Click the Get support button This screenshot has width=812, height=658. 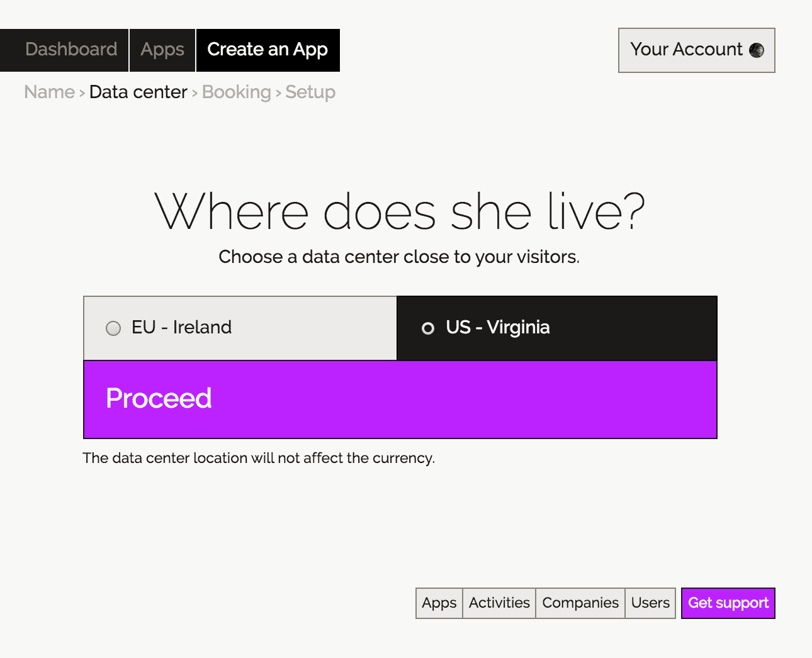[x=728, y=603]
